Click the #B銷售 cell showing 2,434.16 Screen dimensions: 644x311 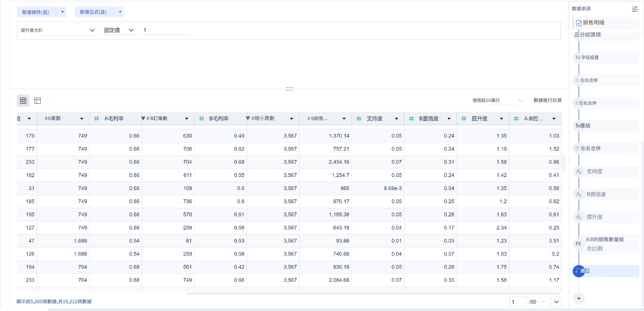click(325, 162)
